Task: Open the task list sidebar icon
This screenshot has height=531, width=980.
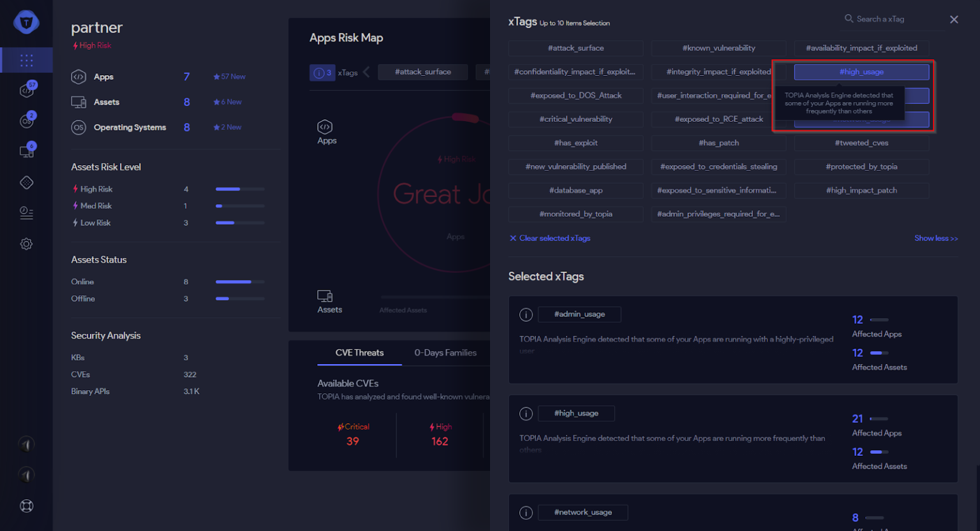Action: click(26, 213)
